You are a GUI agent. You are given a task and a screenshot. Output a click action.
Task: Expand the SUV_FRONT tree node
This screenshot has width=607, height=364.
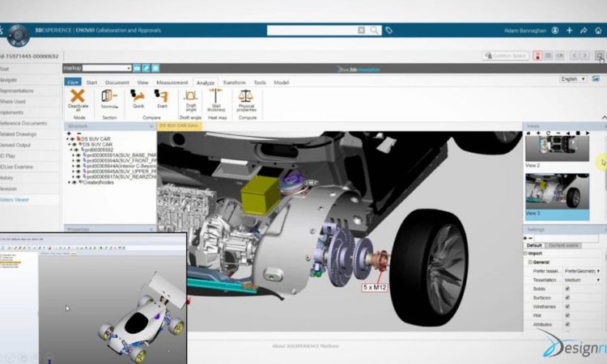[73, 160]
